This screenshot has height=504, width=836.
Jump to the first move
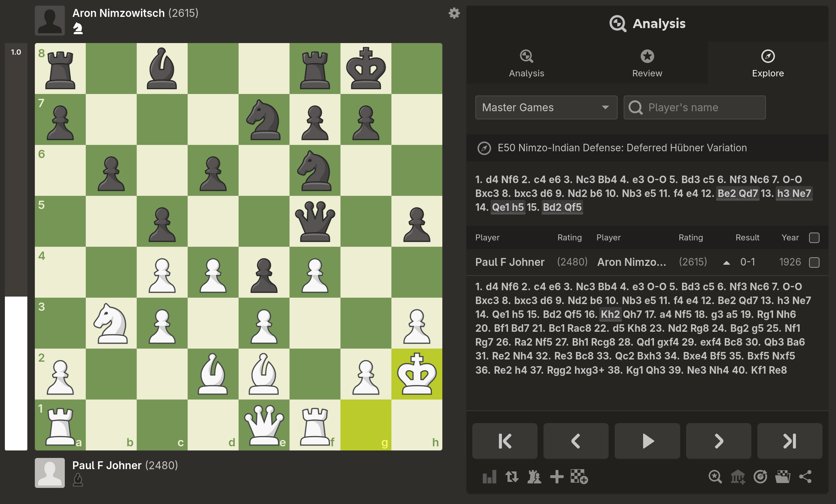point(505,441)
